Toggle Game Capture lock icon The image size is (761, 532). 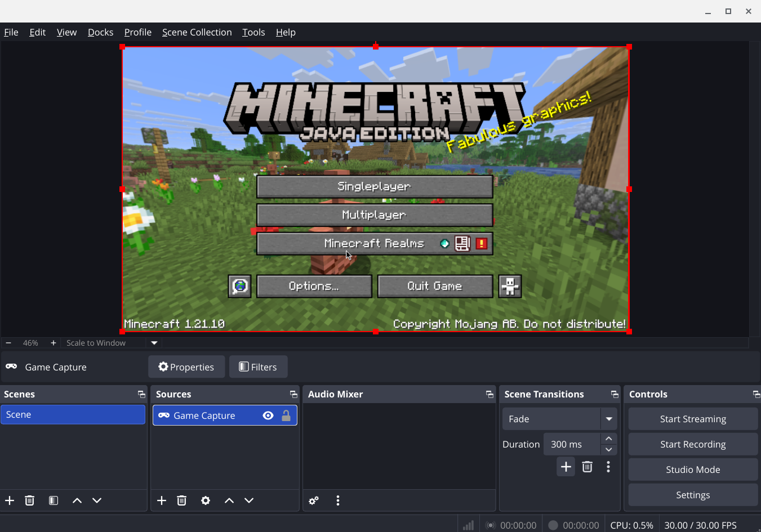click(x=286, y=415)
